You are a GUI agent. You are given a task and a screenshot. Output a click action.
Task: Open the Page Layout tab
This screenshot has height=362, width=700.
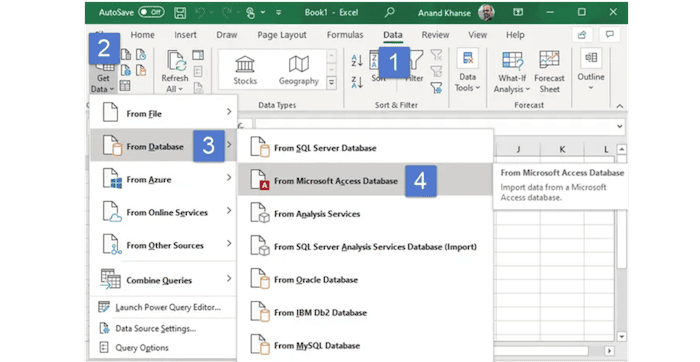coord(282,35)
